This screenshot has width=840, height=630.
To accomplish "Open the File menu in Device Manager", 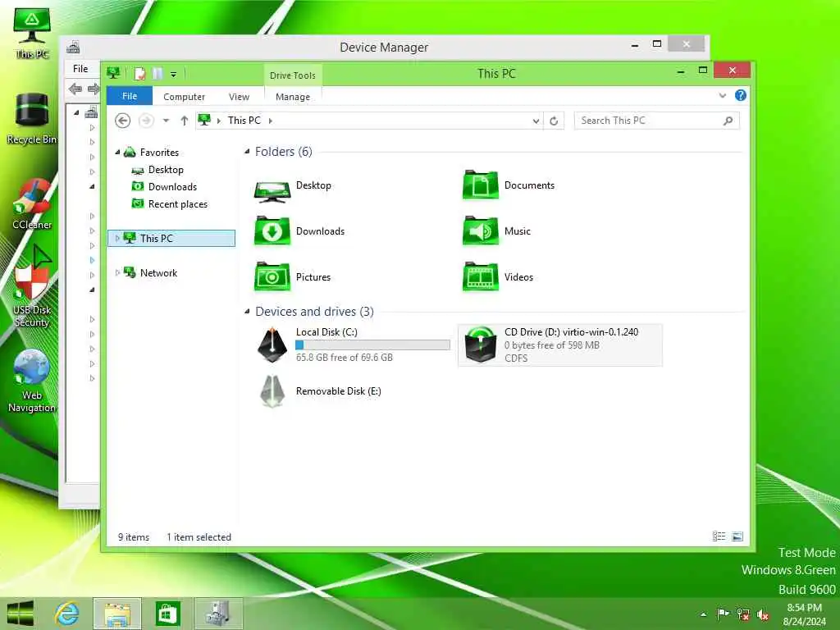I will pos(80,69).
